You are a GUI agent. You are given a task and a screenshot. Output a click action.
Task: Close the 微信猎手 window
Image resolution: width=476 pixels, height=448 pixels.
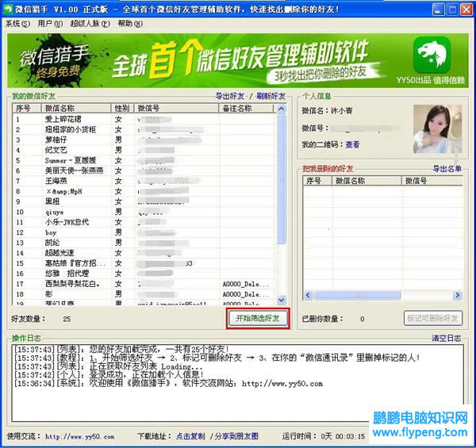click(x=466, y=10)
